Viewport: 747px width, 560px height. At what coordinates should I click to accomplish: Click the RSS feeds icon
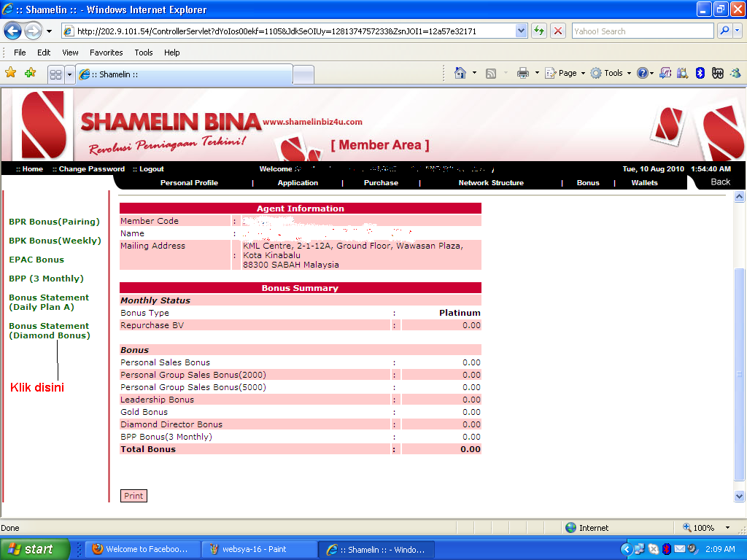click(491, 74)
